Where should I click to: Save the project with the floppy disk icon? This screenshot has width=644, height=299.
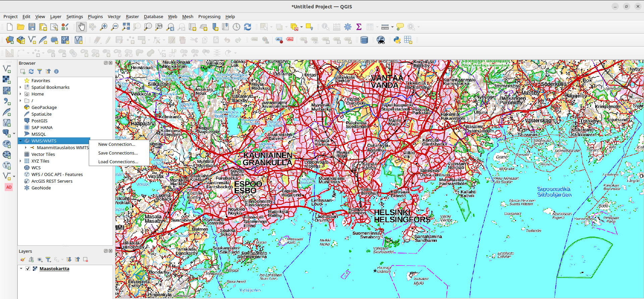point(32,27)
